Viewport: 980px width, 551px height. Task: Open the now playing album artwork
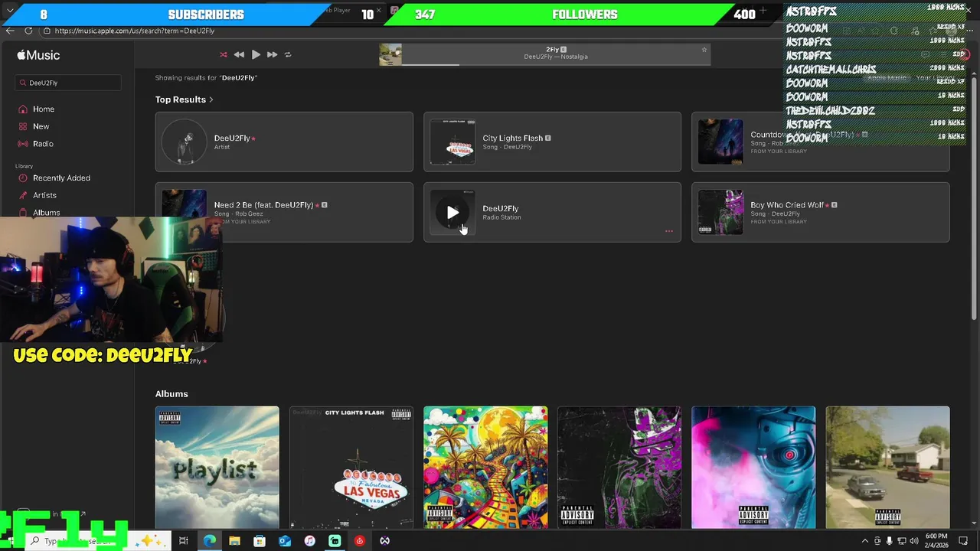point(390,54)
